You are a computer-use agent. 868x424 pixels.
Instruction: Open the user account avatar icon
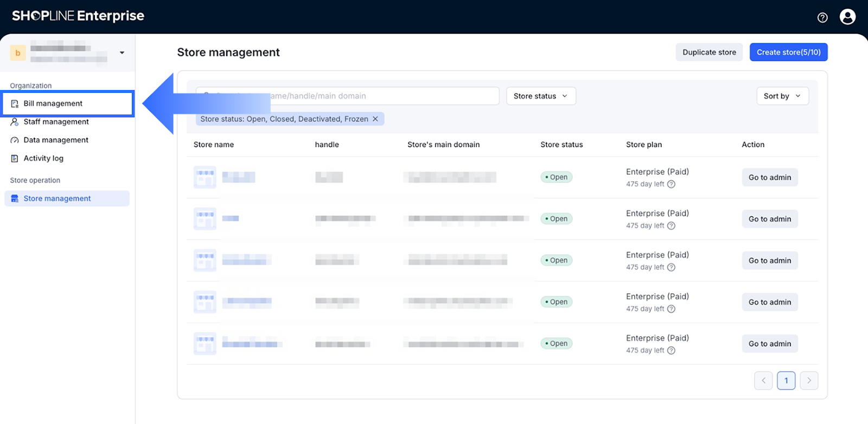point(847,17)
